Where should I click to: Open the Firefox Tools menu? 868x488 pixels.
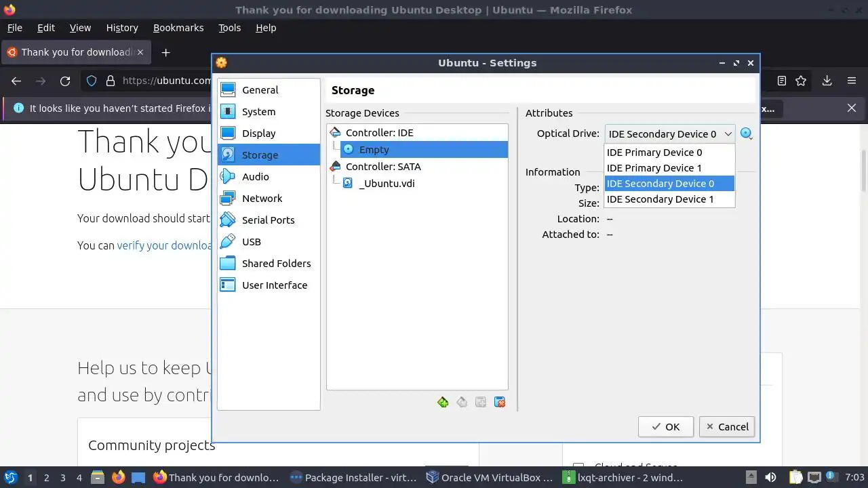coord(229,28)
